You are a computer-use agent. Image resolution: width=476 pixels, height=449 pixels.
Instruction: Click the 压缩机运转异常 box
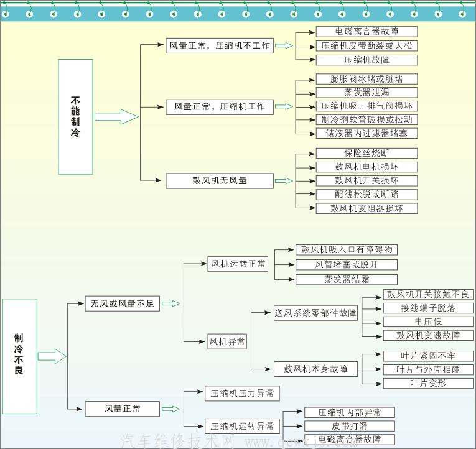[x=242, y=427]
